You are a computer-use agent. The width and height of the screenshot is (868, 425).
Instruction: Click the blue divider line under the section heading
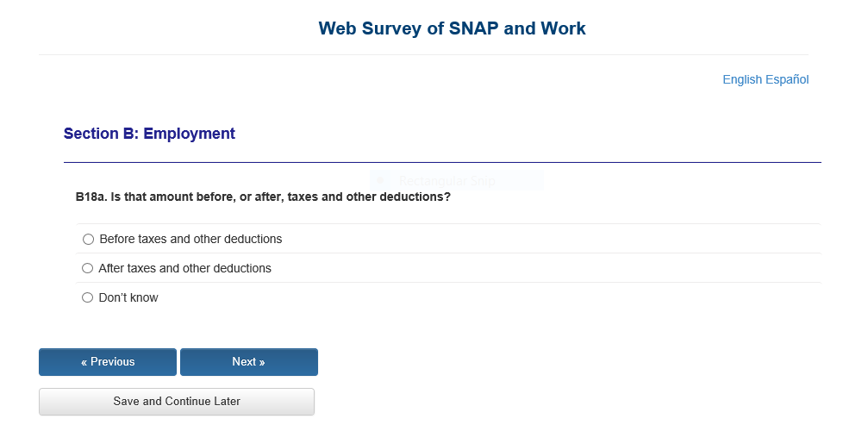pyautogui.click(x=442, y=162)
